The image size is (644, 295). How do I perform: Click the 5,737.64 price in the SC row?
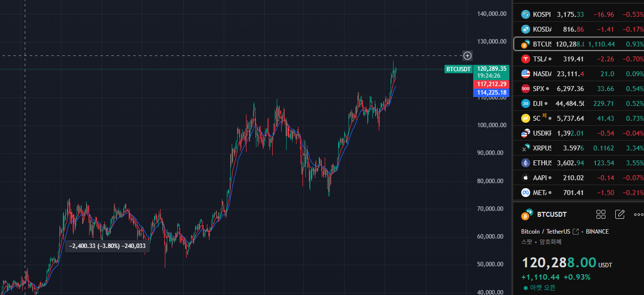[570, 118]
